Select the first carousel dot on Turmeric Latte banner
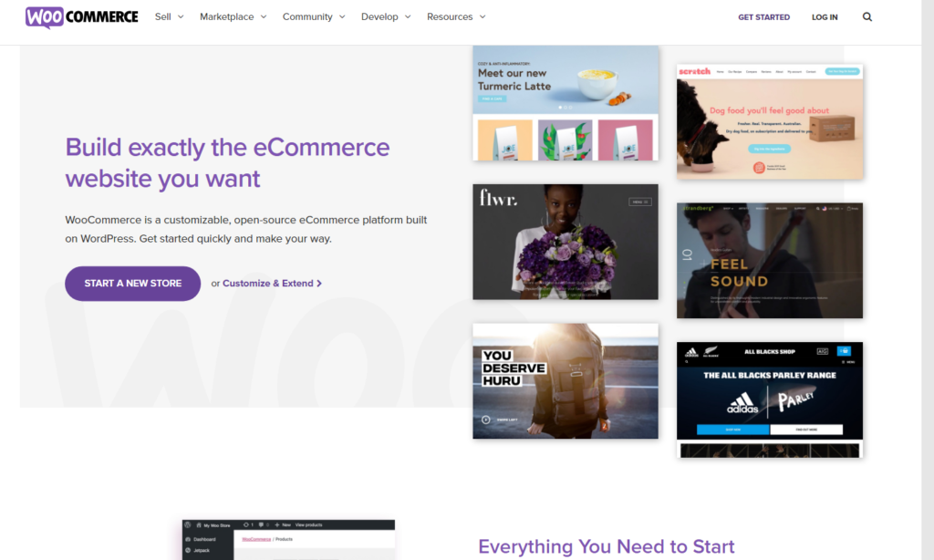The image size is (934, 560). (x=560, y=108)
